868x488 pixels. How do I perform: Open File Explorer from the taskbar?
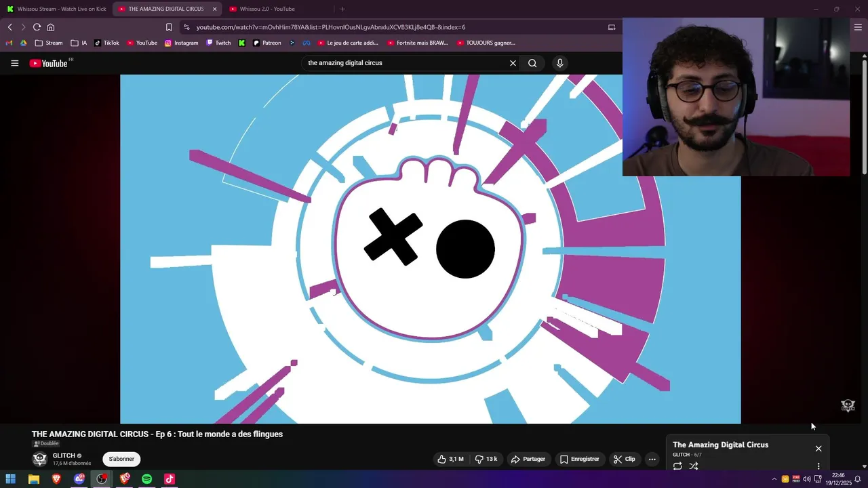(x=33, y=479)
